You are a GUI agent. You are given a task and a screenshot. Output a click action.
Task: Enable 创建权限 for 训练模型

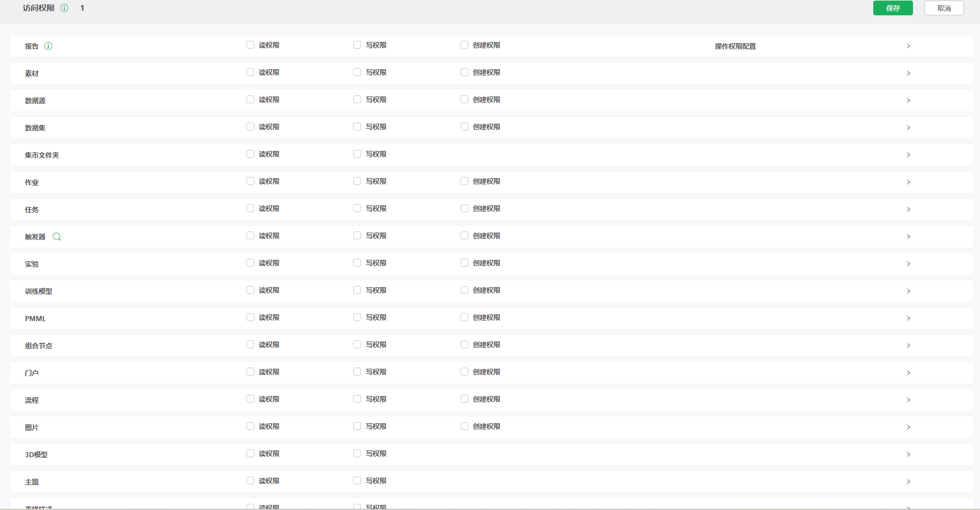pyautogui.click(x=464, y=290)
